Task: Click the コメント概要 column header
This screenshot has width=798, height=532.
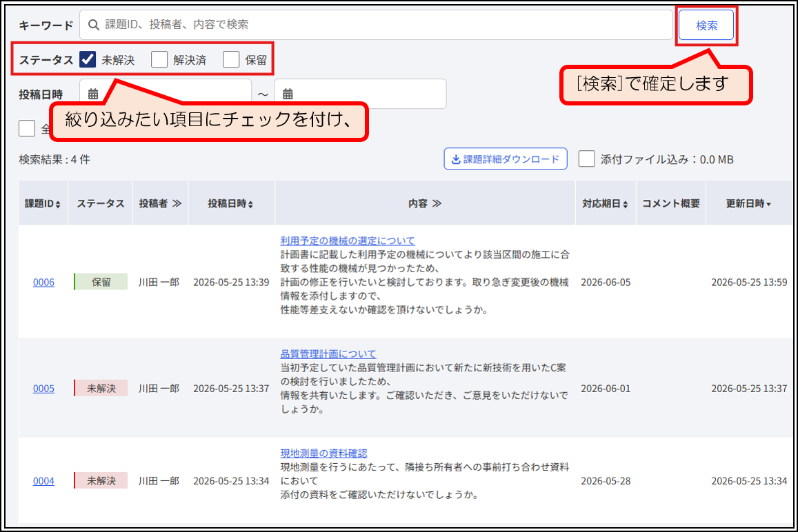Action: (671, 203)
